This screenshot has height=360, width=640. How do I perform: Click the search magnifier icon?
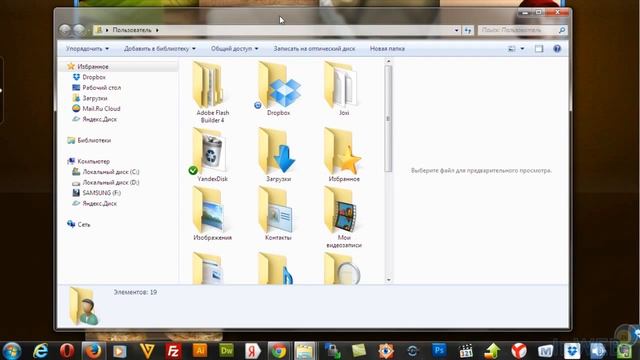click(x=562, y=30)
